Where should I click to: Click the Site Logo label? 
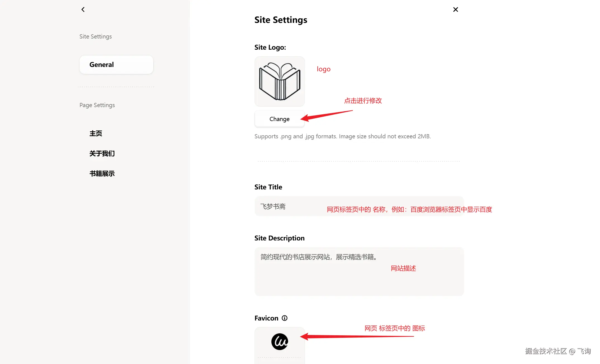pyautogui.click(x=270, y=47)
